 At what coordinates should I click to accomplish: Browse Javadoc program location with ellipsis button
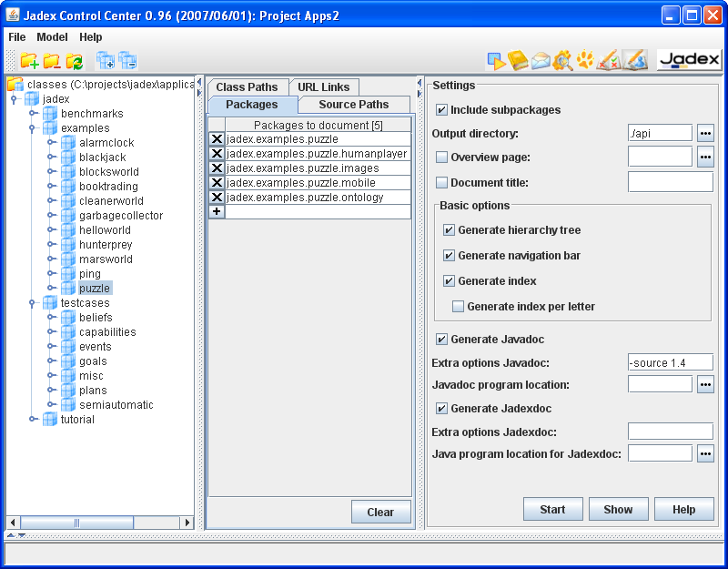705,384
